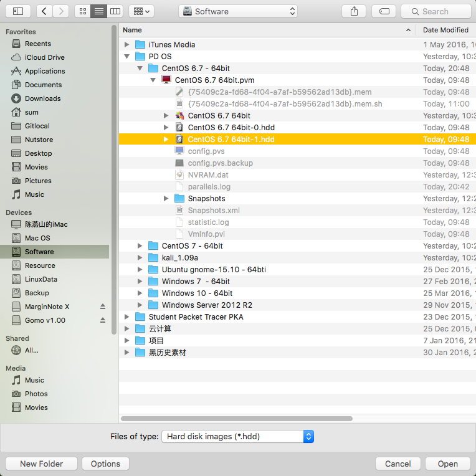Image resolution: width=476 pixels, height=476 pixels.
Task: Eject the Gomo v1.00 volume
Action: click(103, 320)
